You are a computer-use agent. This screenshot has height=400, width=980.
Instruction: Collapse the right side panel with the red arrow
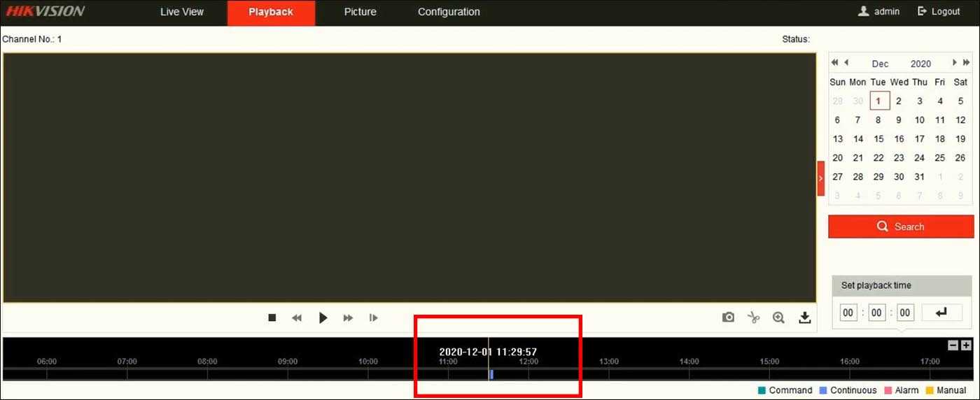[820, 178]
